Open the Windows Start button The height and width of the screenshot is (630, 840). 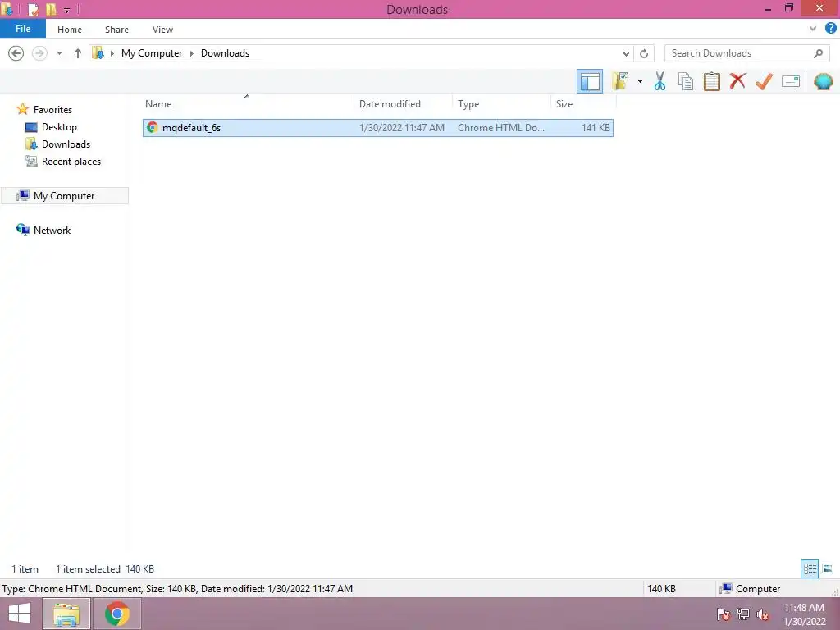click(20, 614)
